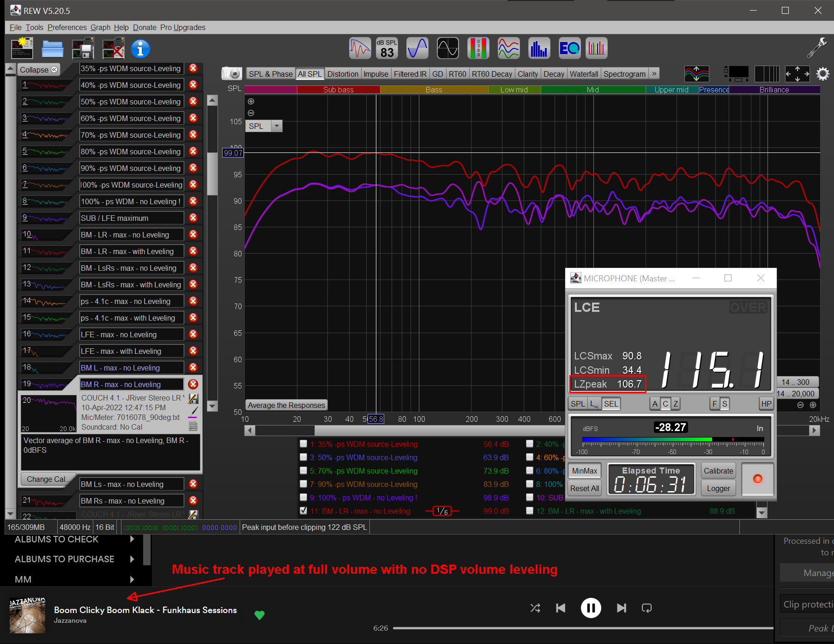The height and width of the screenshot is (644, 834).
Task: Enable trace 10: SUB checkbox
Action: (x=530, y=497)
